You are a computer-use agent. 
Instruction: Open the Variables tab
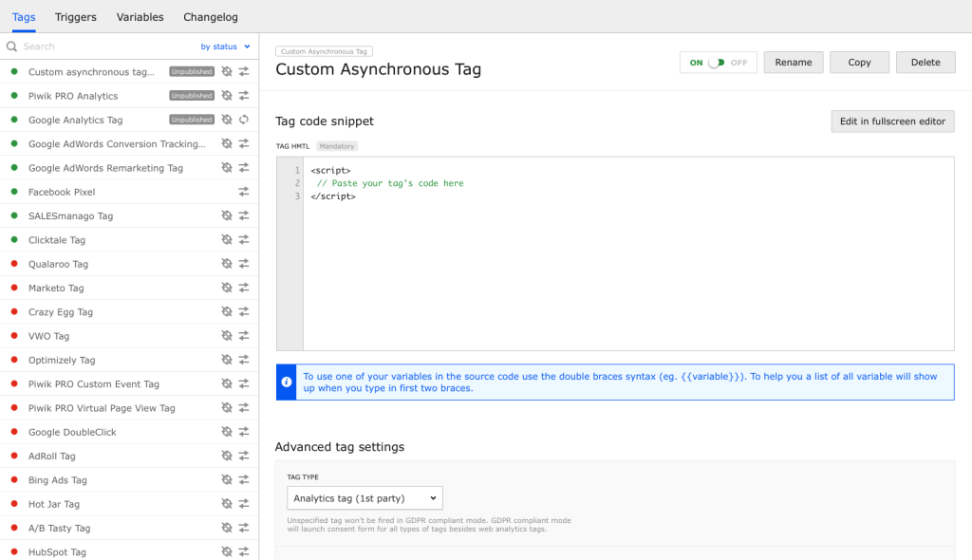(x=140, y=17)
